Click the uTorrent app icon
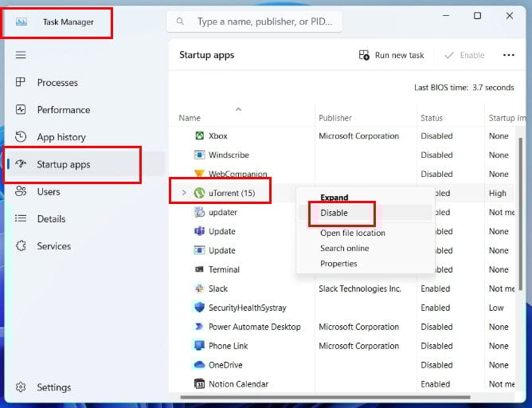Image resolution: width=532 pixels, height=408 pixels. (199, 193)
